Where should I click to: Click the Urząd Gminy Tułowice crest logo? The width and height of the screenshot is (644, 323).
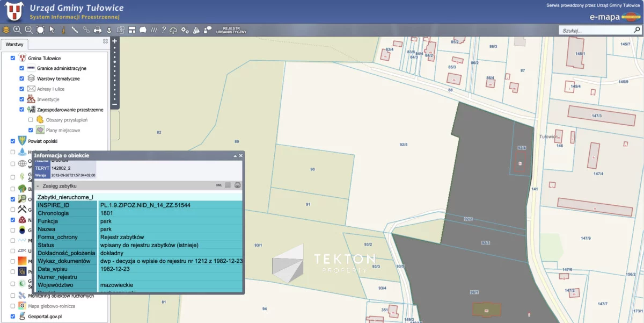(x=16, y=11)
